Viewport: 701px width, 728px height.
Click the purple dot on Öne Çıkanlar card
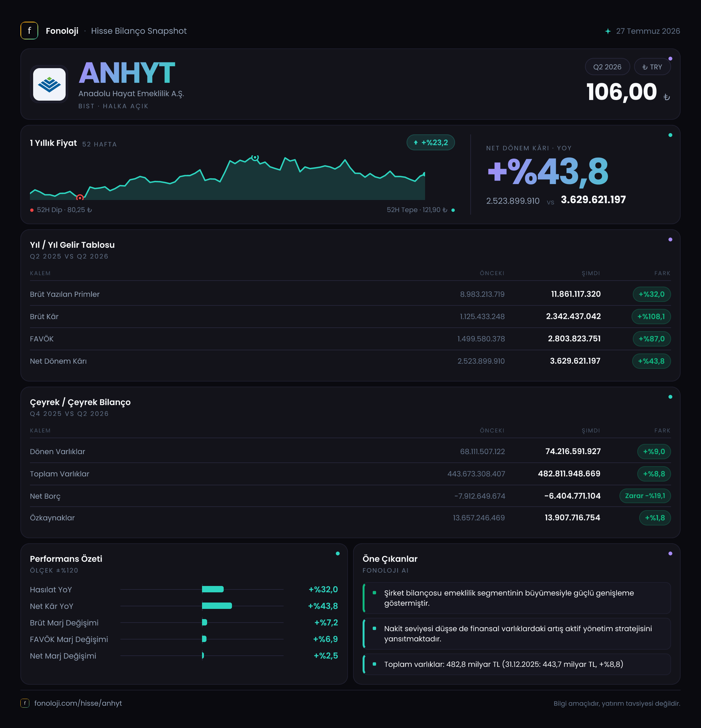tap(670, 553)
